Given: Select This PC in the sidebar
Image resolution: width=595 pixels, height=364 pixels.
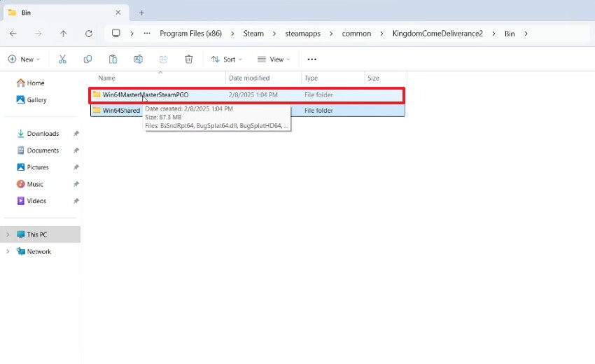Looking at the screenshot, I should 40,234.
